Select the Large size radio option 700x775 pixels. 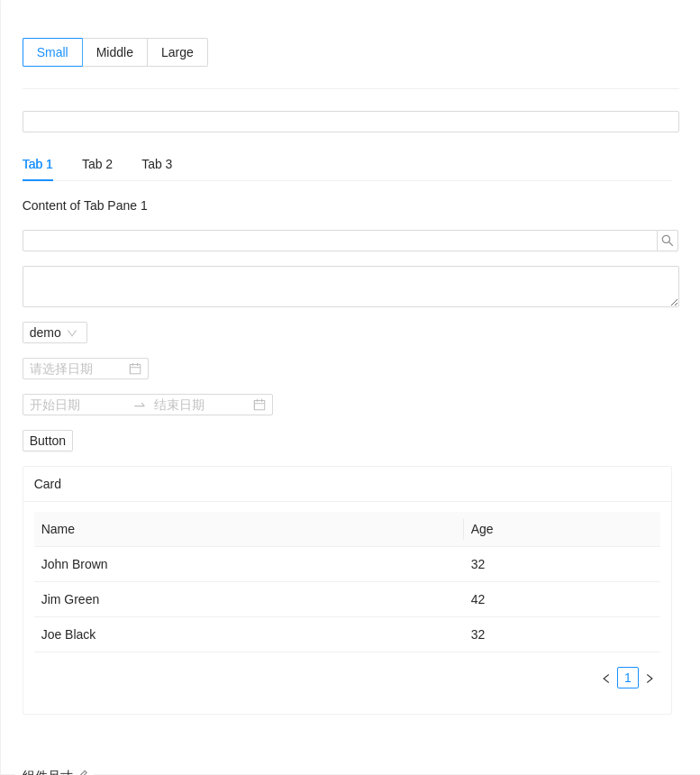(177, 52)
